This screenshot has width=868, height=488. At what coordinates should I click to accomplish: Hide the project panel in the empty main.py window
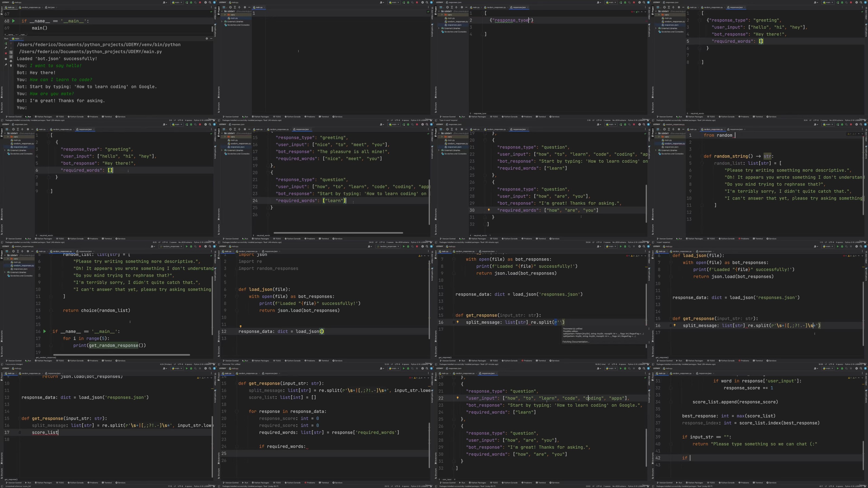tap(249, 7)
